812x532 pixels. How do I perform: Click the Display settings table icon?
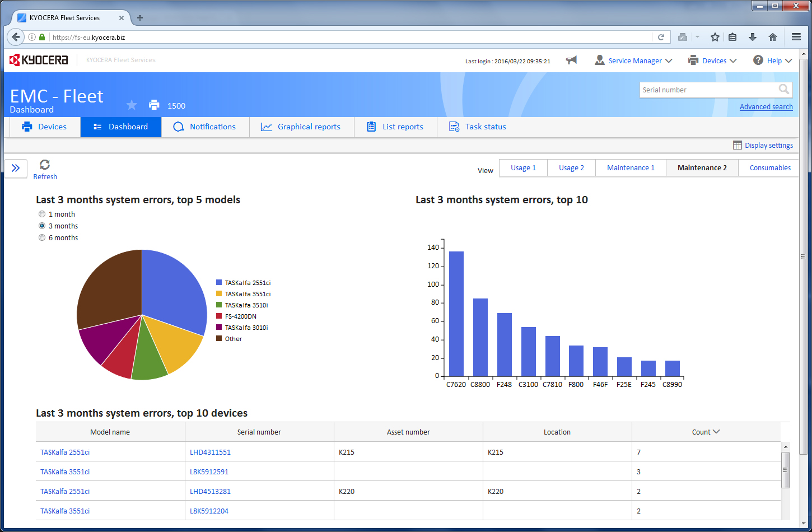(x=738, y=145)
